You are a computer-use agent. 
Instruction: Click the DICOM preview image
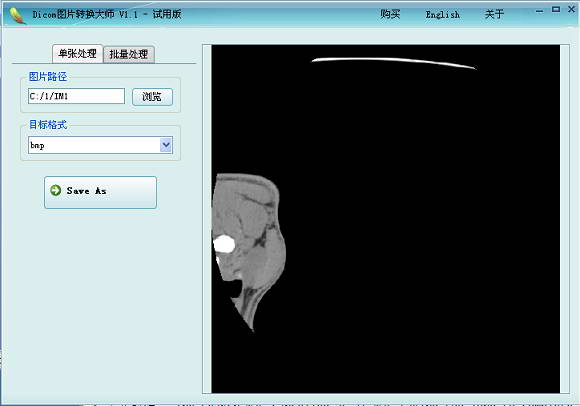(385, 219)
